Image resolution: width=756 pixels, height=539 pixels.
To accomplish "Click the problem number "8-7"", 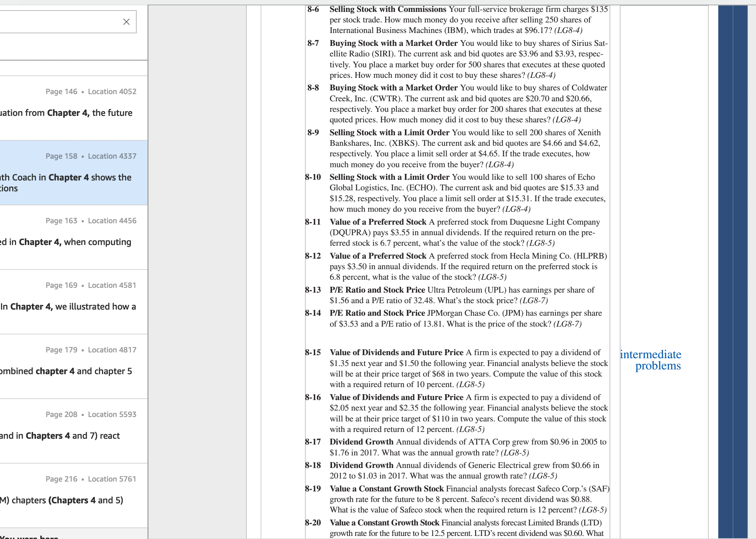I will 313,43.
